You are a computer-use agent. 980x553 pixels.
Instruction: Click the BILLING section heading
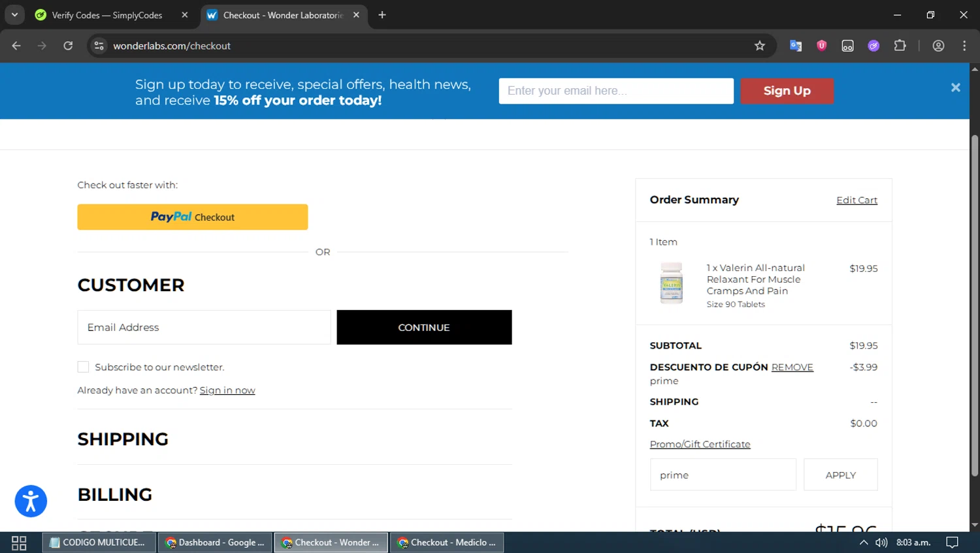(115, 495)
